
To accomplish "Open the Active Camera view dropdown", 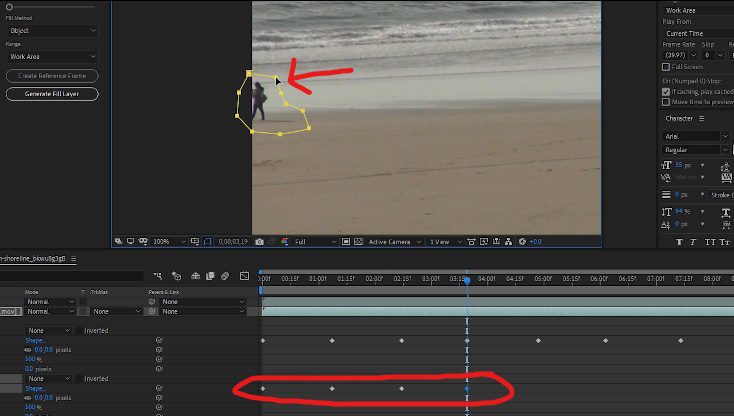I will pos(394,241).
